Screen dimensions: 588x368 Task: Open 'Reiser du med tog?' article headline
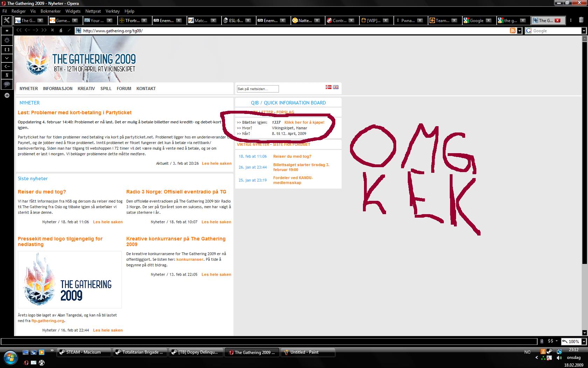[42, 192]
